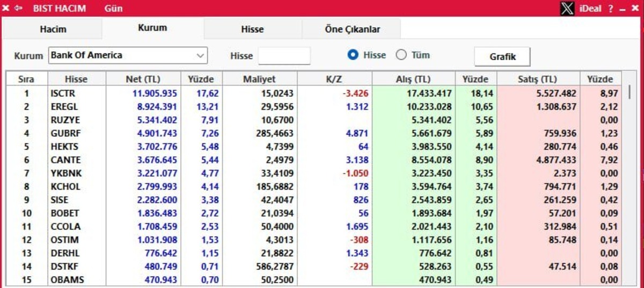Select the HEKTS stock
644x288 pixels.
pos(64,147)
